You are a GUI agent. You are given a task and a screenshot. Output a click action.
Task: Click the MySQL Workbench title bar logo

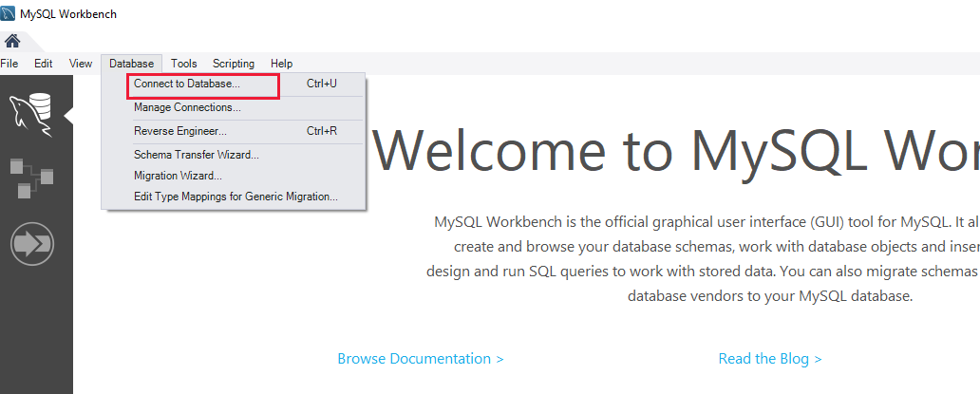click(x=9, y=13)
